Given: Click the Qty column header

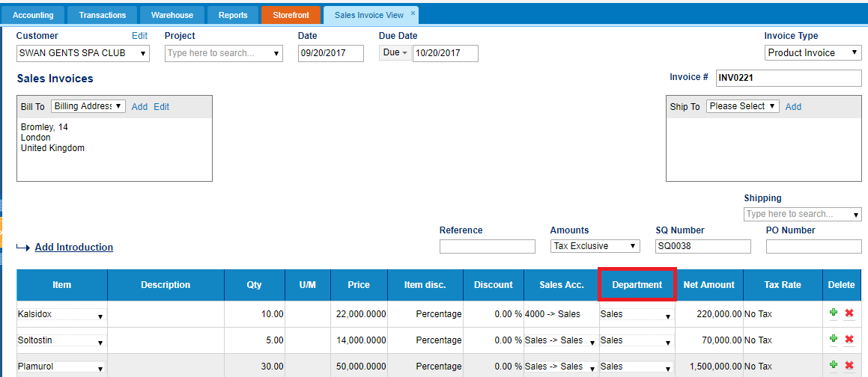Looking at the screenshot, I should point(255,285).
